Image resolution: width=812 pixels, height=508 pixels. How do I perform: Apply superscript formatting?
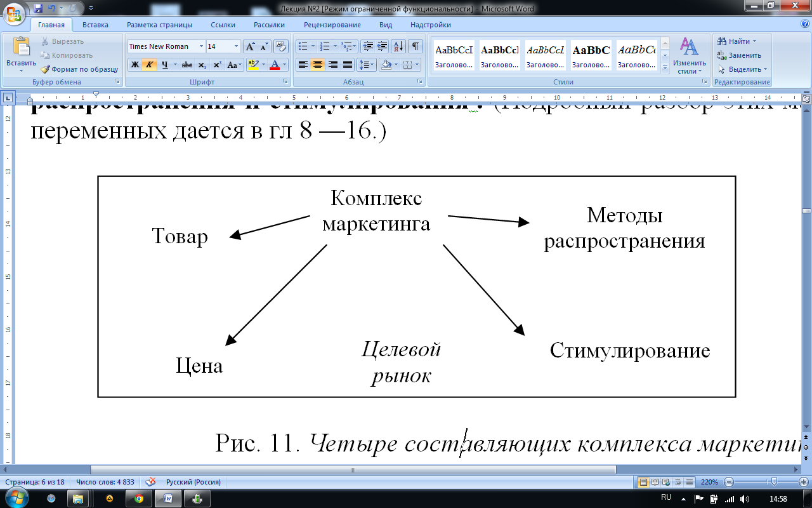point(217,65)
